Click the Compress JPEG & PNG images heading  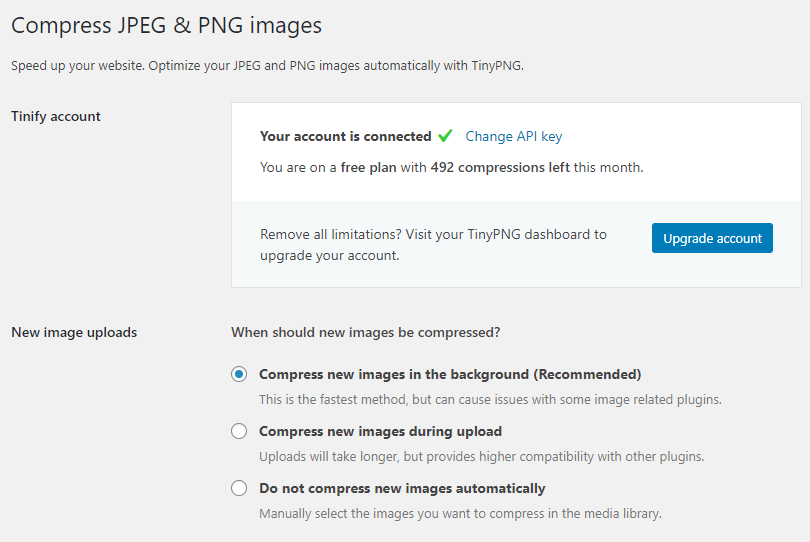click(166, 25)
